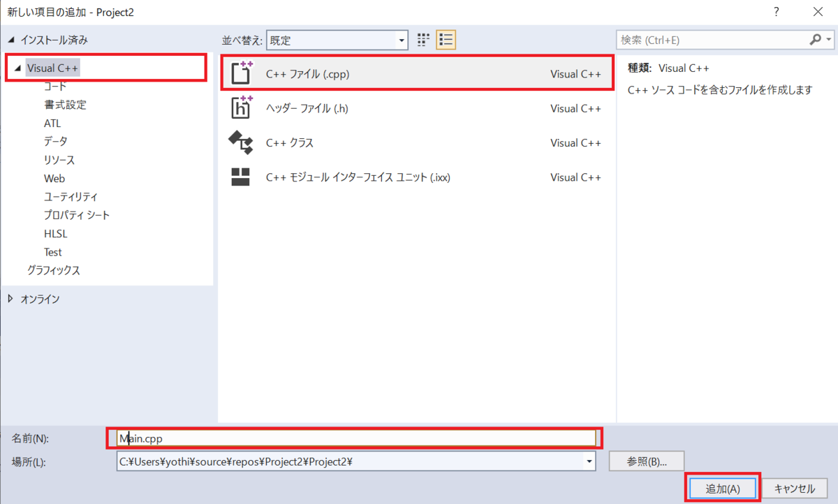
Task: Select the Visual C++ tree label
Action: 53,68
